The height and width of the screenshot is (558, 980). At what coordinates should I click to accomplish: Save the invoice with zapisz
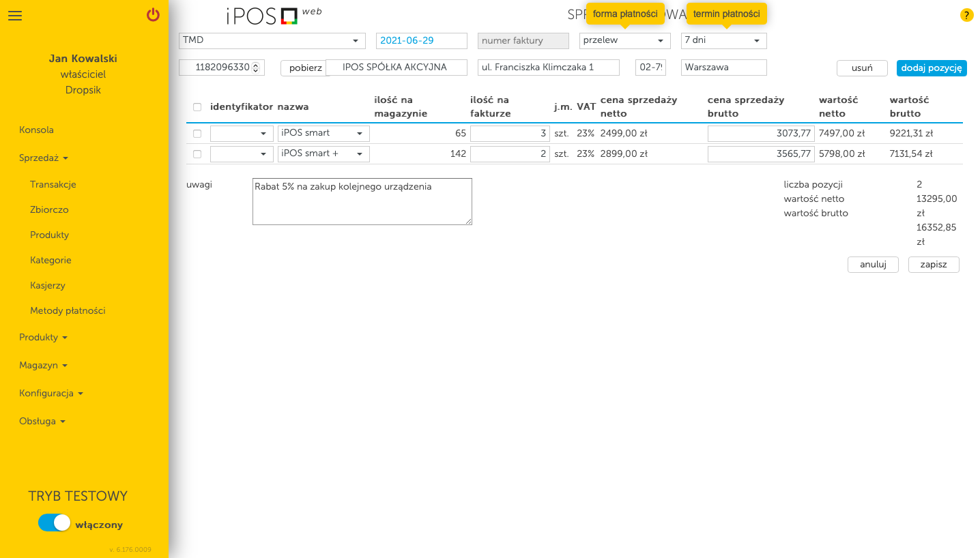coord(934,265)
